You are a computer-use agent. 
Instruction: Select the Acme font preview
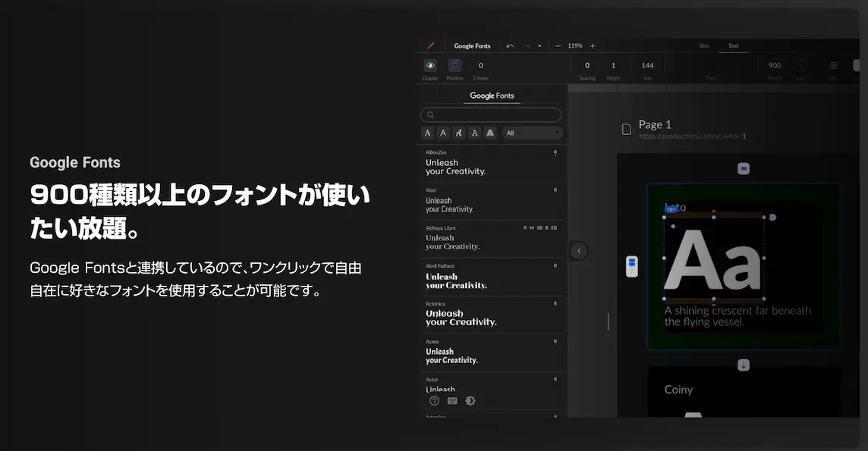[451, 356]
